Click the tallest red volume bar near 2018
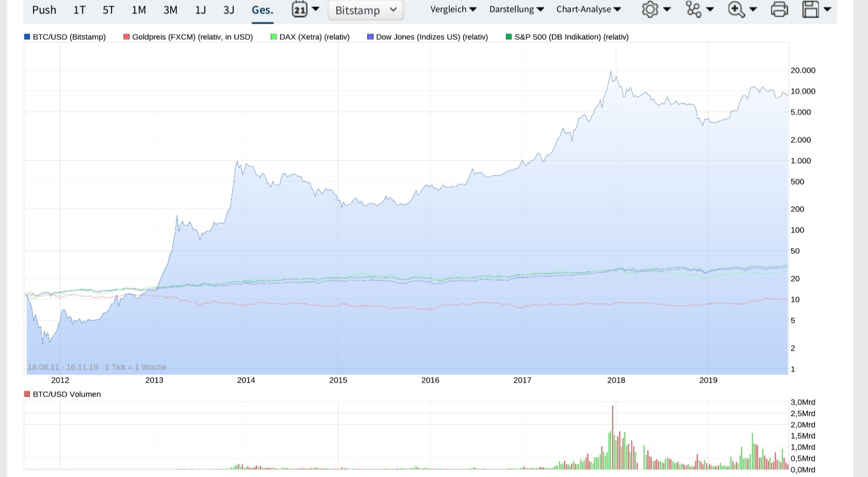Screen dimensions: 868x477 [613, 437]
